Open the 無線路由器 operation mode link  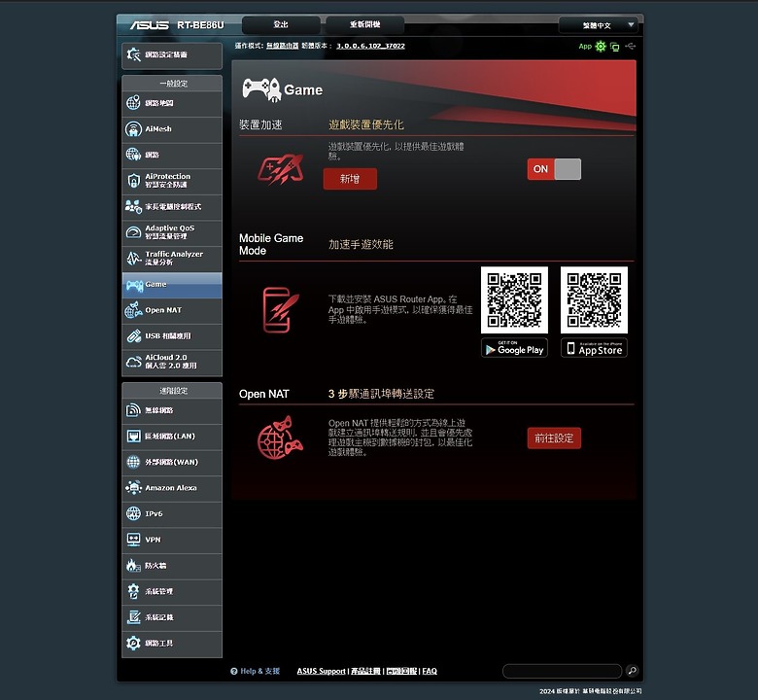(x=283, y=46)
